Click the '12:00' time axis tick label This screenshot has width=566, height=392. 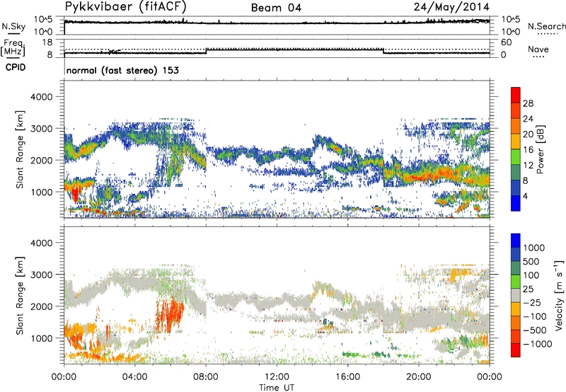pyautogui.click(x=277, y=377)
